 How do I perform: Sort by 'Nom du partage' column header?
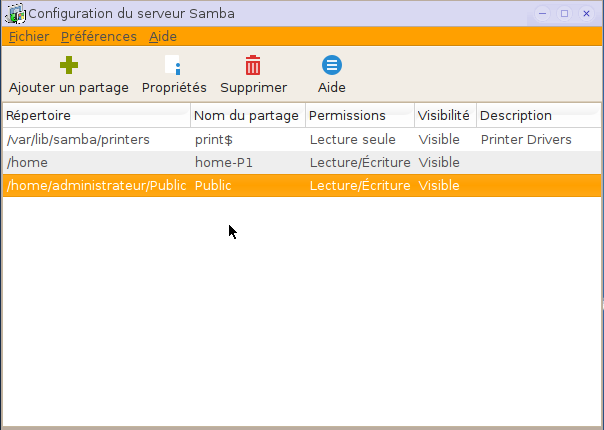[x=248, y=116]
